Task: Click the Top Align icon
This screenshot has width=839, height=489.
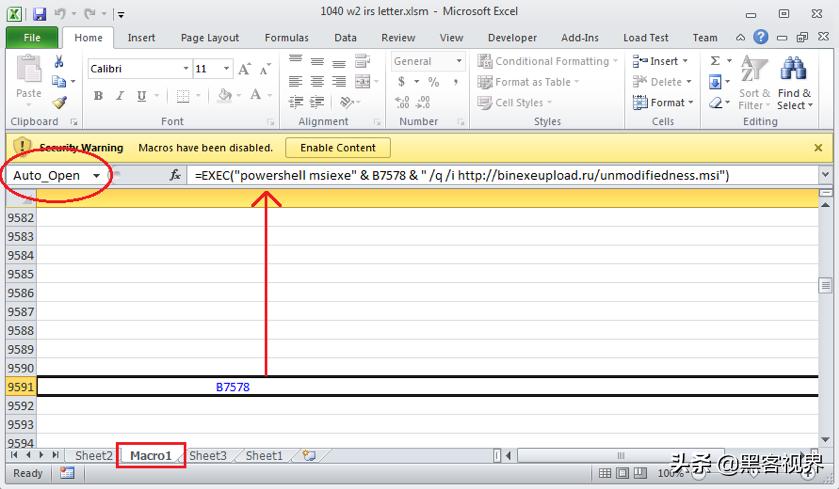Action: tap(295, 60)
